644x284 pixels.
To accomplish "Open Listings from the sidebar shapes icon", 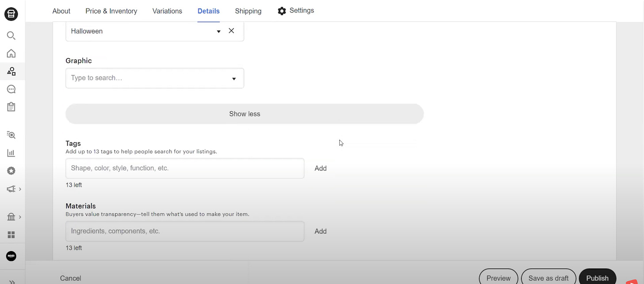I will (x=11, y=71).
